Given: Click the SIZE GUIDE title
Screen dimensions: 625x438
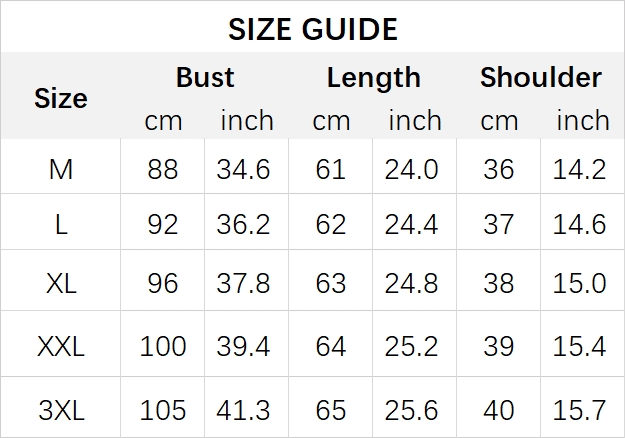Looking at the screenshot, I should tap(312, 29).
